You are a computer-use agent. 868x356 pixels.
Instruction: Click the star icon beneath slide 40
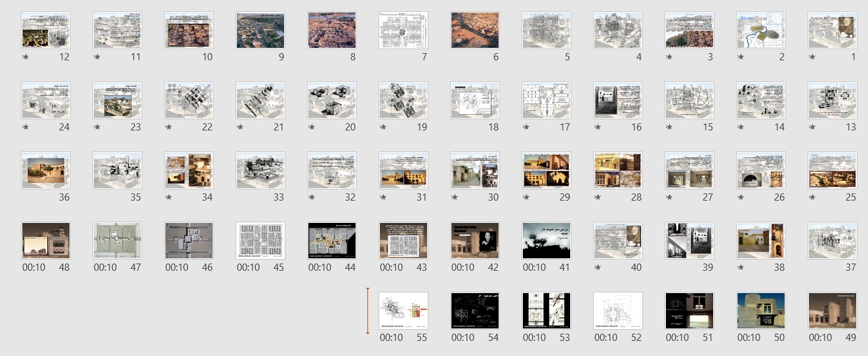(x=598, y=267)
